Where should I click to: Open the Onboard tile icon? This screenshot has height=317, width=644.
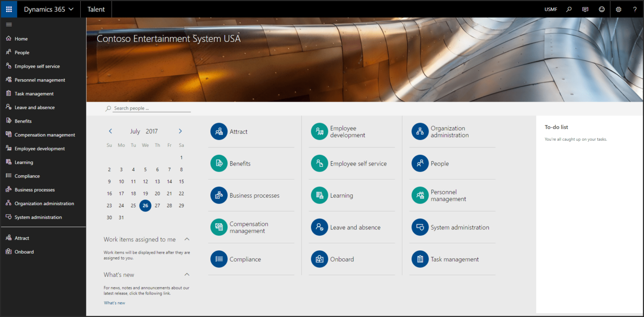[319, 259]
